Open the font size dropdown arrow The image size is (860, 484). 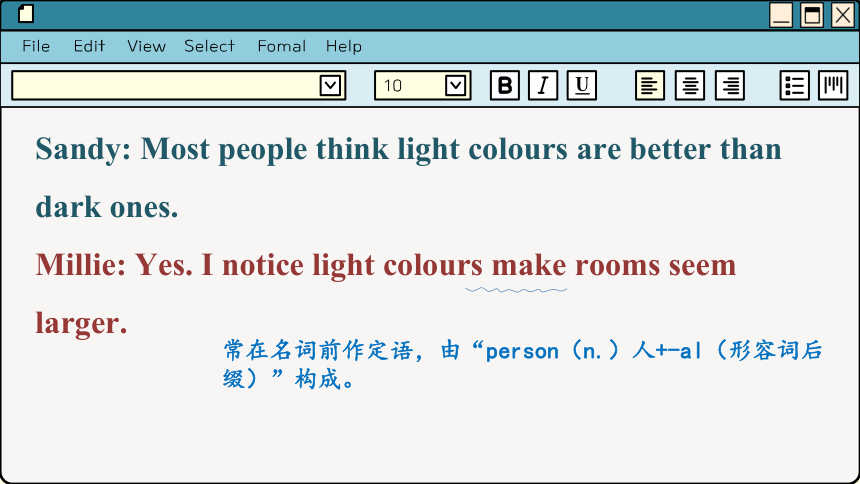click(x=455, y=86)
